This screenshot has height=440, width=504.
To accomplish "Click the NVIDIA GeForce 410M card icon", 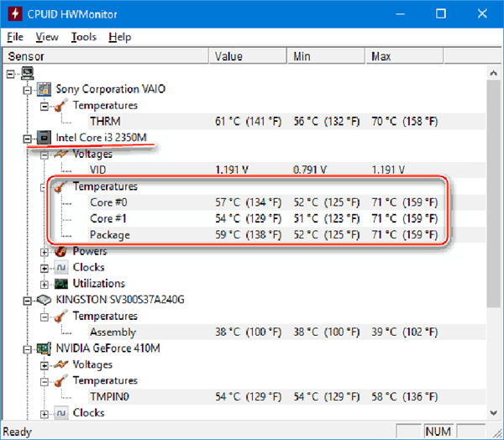I will [x=44, y=348].
